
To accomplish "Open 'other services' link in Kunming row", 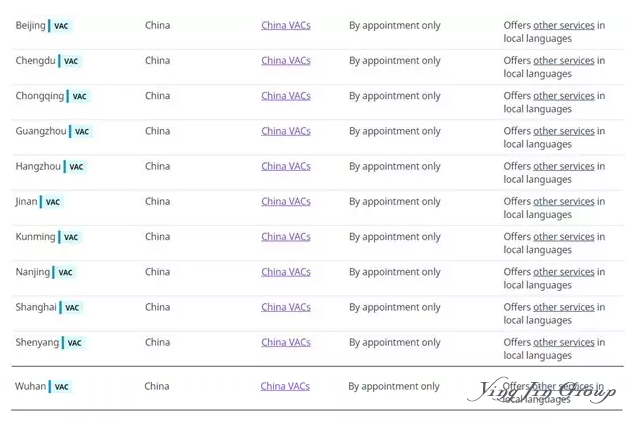I will [x=564, y=237].
